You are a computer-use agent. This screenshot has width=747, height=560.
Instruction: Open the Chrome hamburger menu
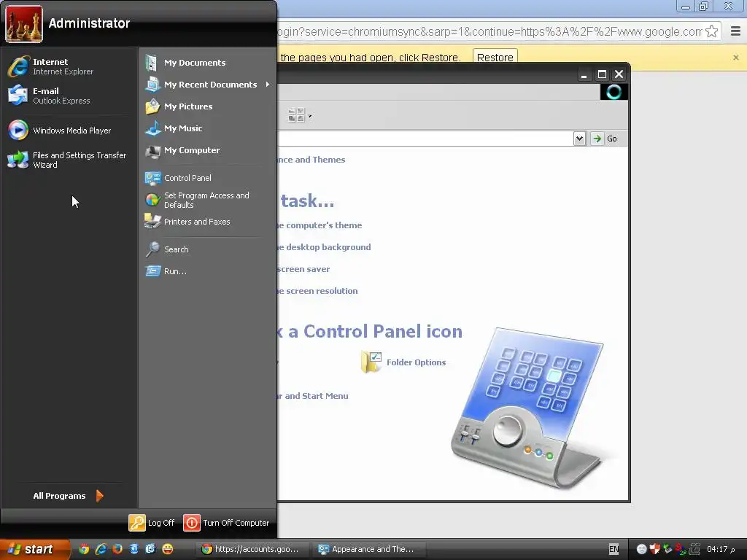(x=735, y=31)
